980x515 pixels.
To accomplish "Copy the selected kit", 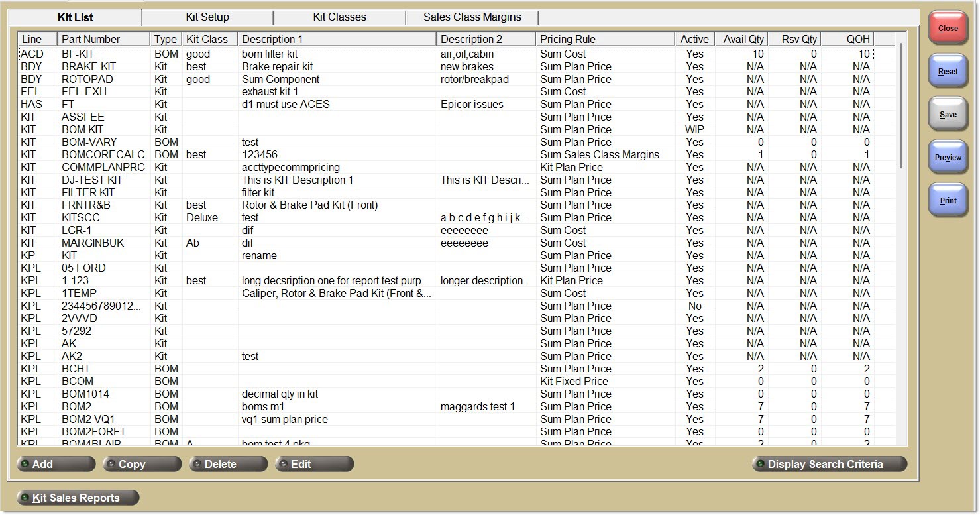I will pyautogui.click(x=142, y=464).
